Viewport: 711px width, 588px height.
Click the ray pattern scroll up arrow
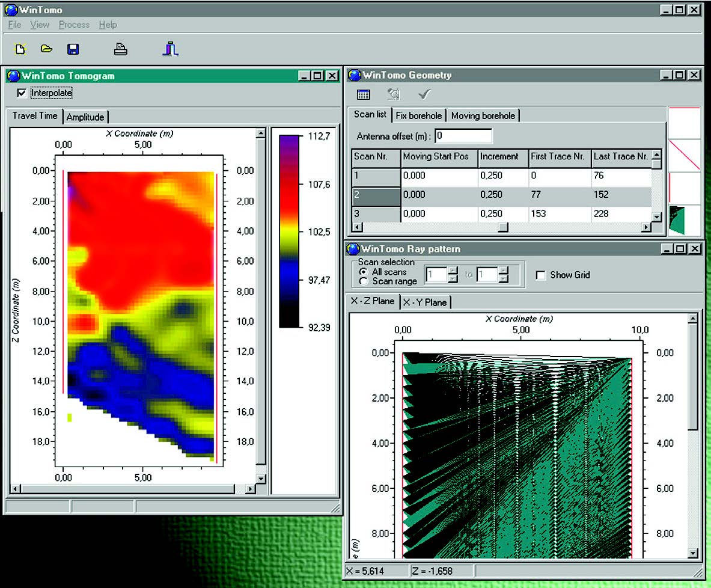coord(692,319)
